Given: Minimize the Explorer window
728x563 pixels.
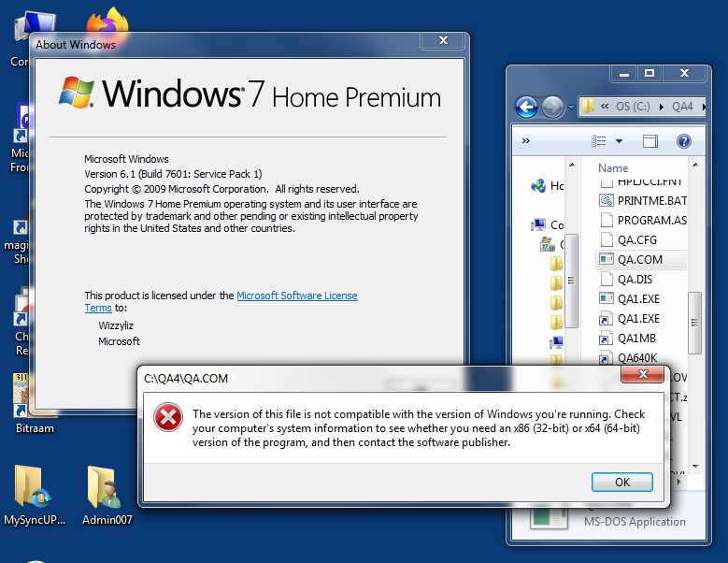Looking at the screenshot, I should [624, 73].
